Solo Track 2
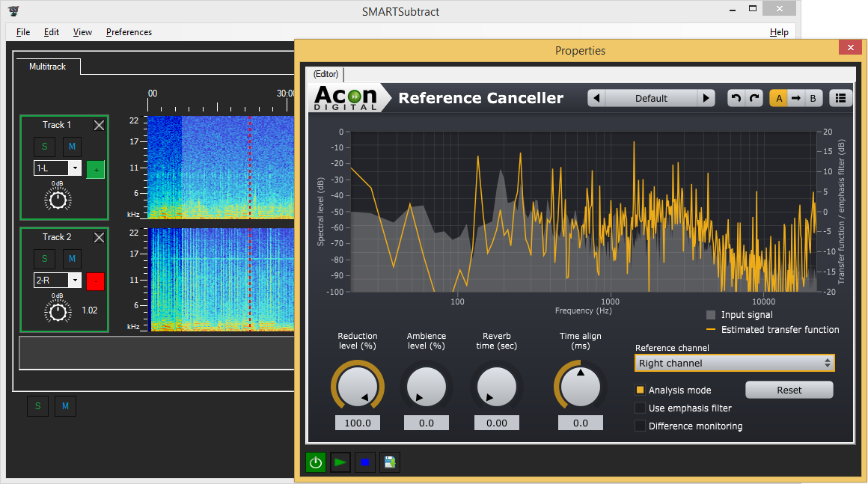The width and height of the screenshot is (868, 484). [44, 259]
